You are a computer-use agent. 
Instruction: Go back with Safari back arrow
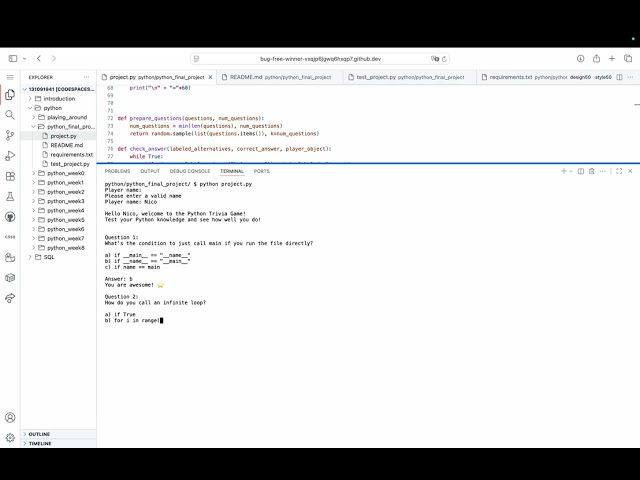click(39, 58)
